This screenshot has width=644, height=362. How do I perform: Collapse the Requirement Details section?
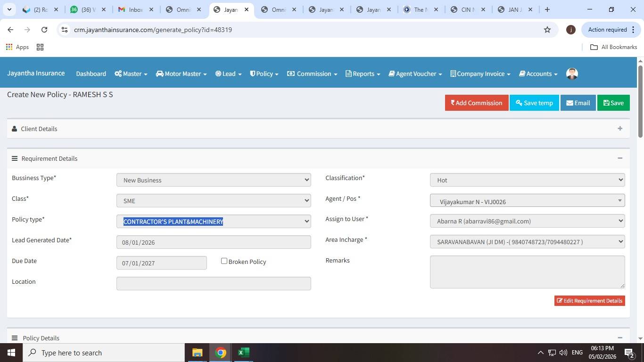point(619,158)
